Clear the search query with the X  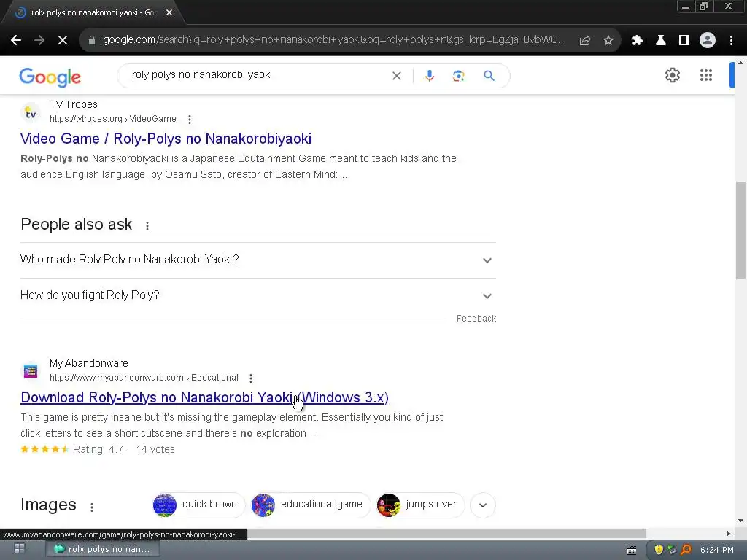coord(396,76)
